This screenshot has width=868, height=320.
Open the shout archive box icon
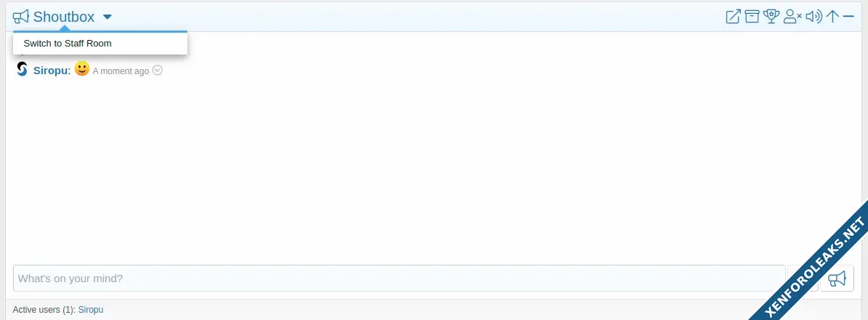(751, 17)
